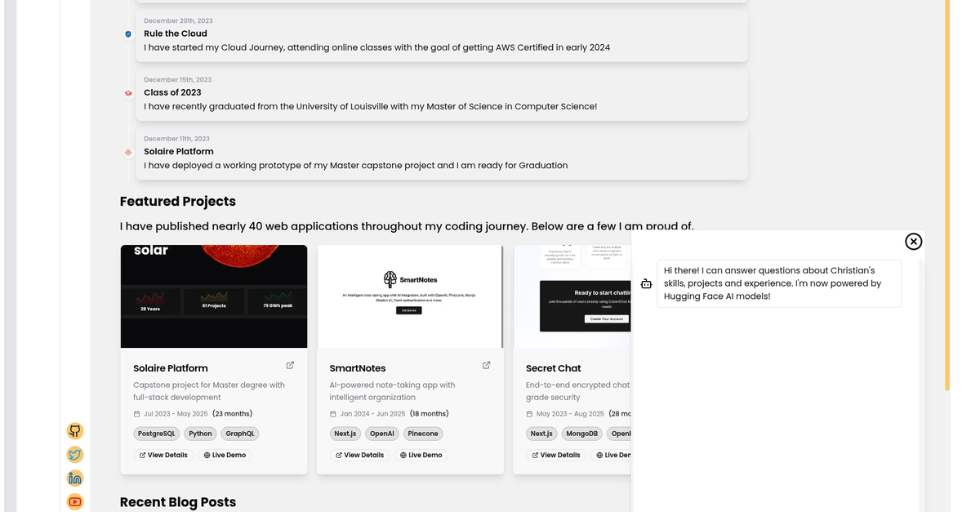View Details of SmartNotes
The height and width of the screenshot is (512, 980).
(359, 455)
